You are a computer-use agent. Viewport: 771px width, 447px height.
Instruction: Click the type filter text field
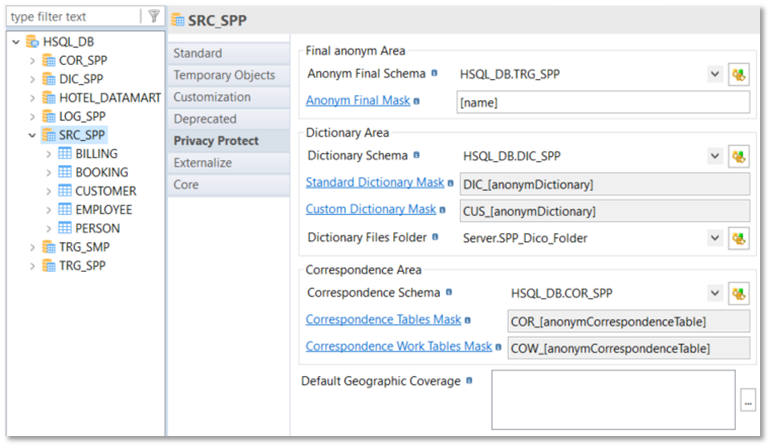(x=74, y=17)
